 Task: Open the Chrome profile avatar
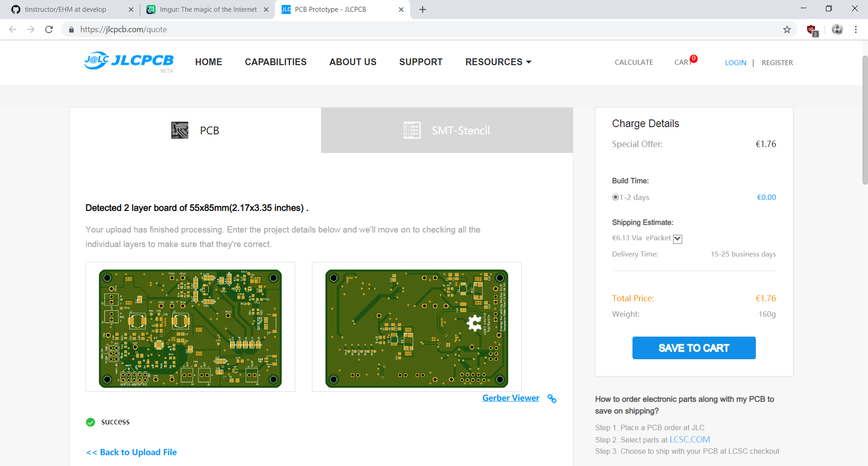click(x=837, y=29)
